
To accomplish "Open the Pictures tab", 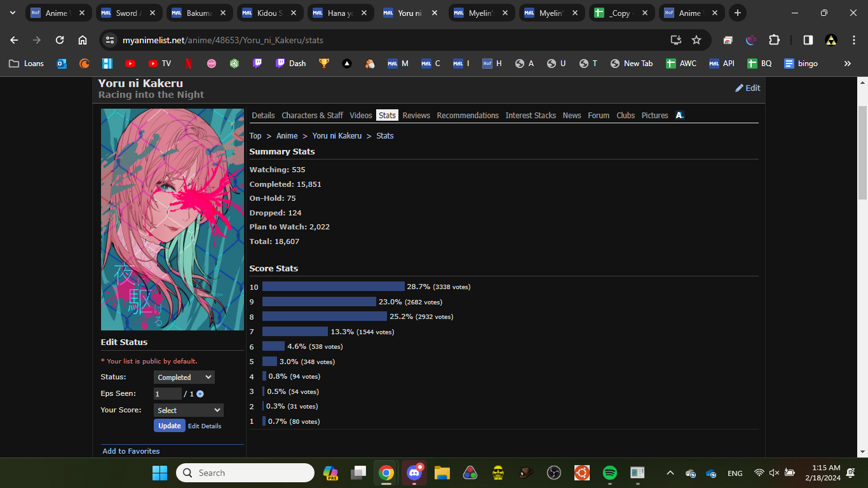I will pos(655,116).
